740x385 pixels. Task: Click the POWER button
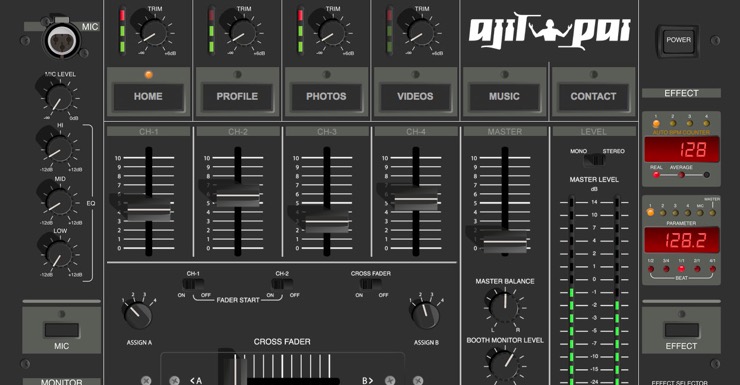(678, 41)
